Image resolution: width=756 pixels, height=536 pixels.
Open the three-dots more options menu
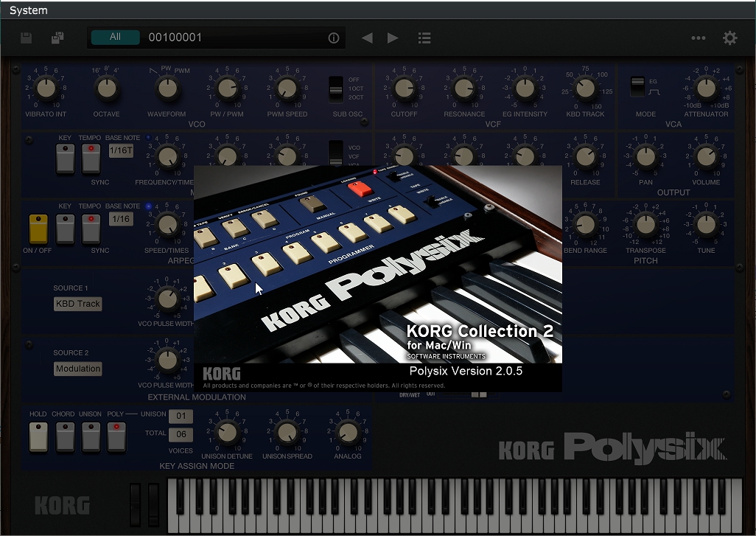tap(698, 38)
